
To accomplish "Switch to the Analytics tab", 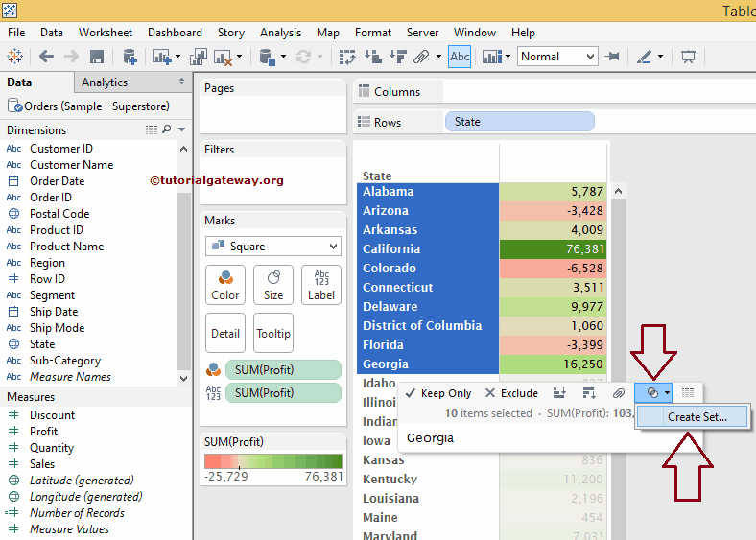I will point(105,82).
